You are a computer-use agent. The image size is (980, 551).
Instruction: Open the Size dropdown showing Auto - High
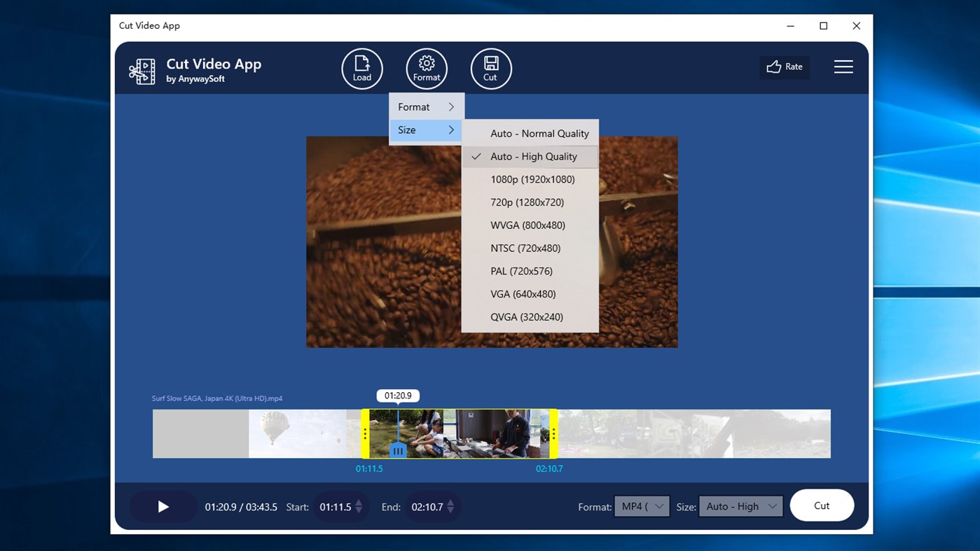[x=740, y=505]
